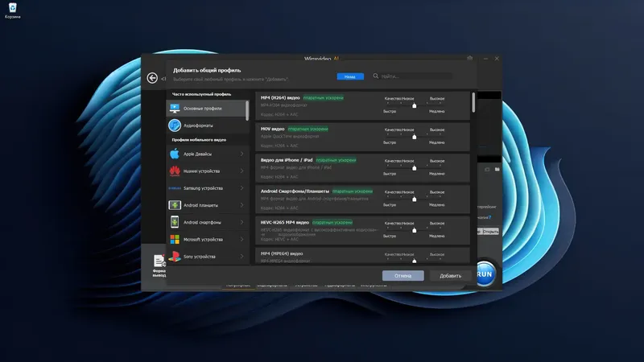The width and height of the screenshot is (644, 362).
Task: Click the Apple Девайсы logo icon
Action: (x=175, y=154)
